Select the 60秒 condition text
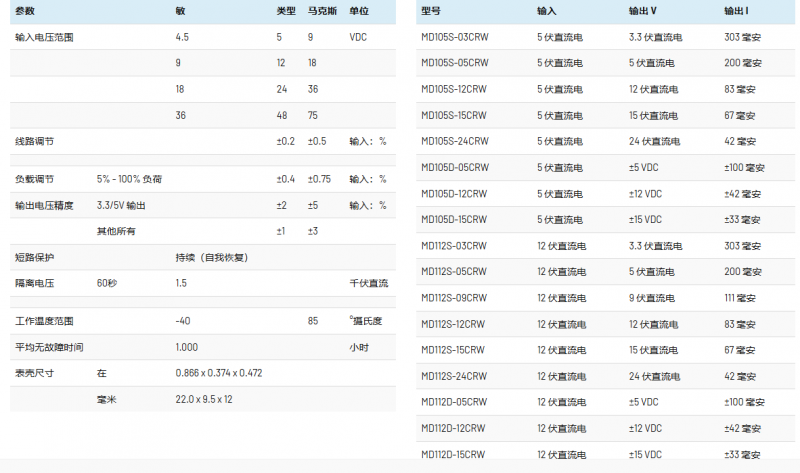This screenshot has height=473, width=800. pyautogui.click(x=107, y=283)
